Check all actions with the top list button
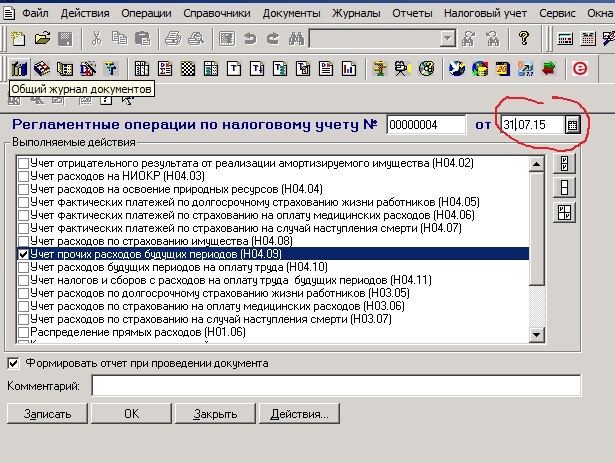This screenshot has height=463, width=615. (564, 165)
